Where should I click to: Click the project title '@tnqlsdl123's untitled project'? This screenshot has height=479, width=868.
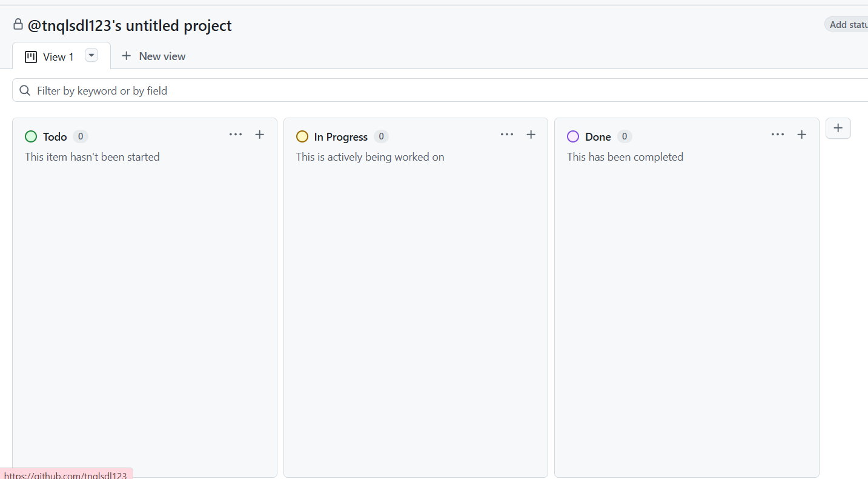point(130,25)
